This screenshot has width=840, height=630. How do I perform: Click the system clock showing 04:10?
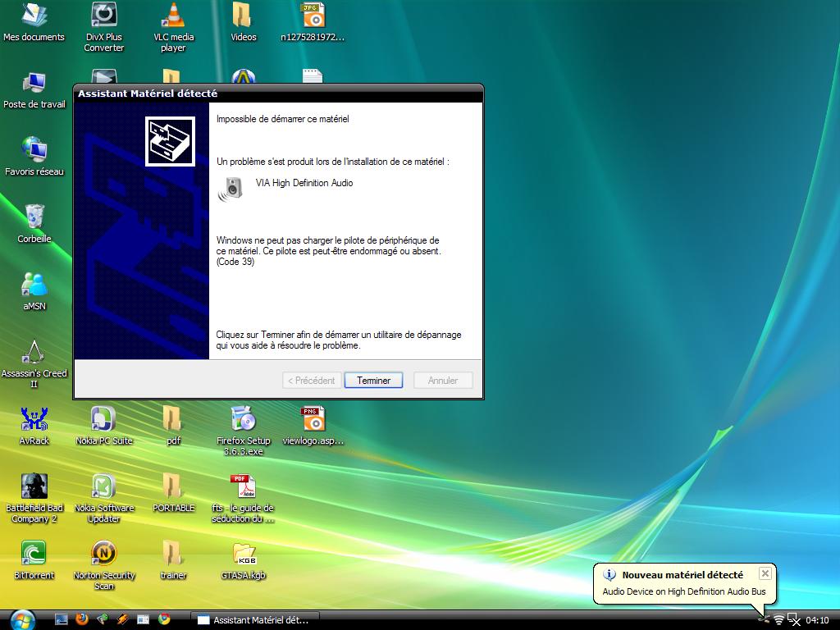(817, 620)
